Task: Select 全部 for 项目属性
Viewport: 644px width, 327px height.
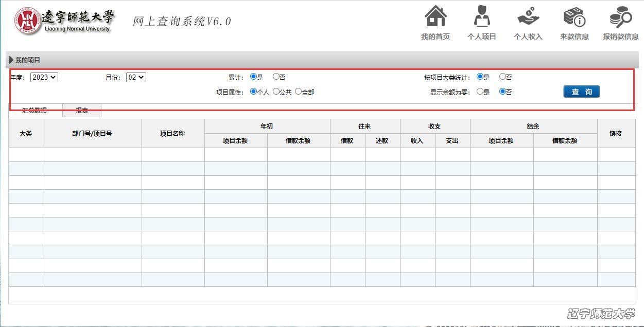Action: point(298,92)
